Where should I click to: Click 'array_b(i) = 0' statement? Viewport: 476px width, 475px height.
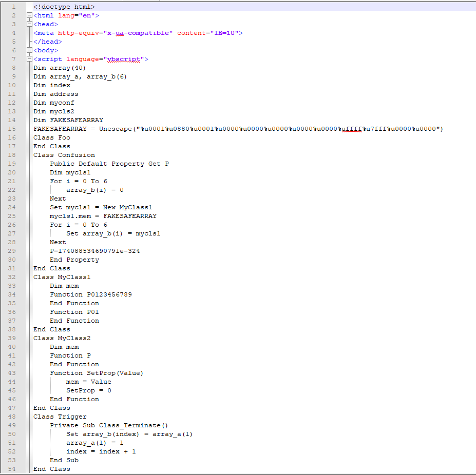95,190
